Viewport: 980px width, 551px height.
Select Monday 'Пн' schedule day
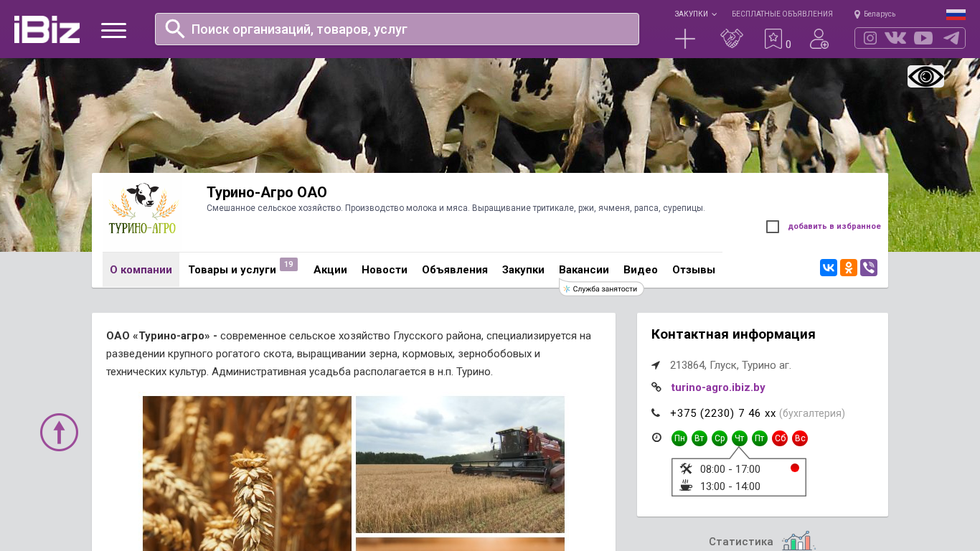click(679, 438)
